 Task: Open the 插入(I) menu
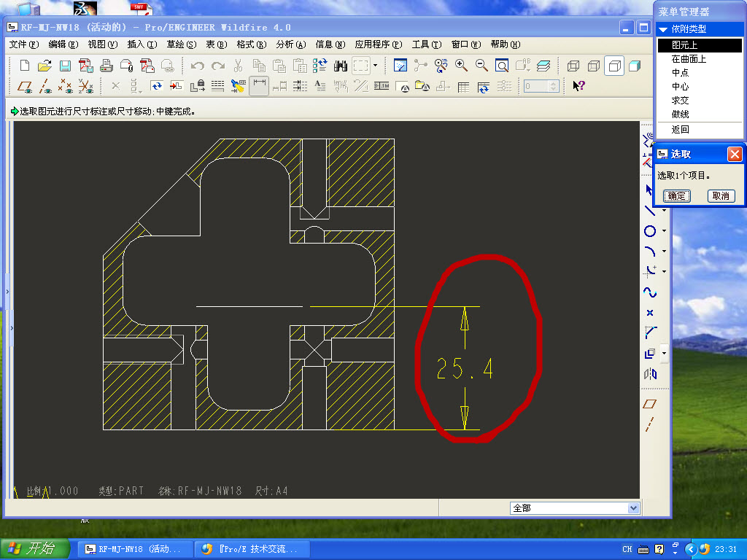(142, 44)
